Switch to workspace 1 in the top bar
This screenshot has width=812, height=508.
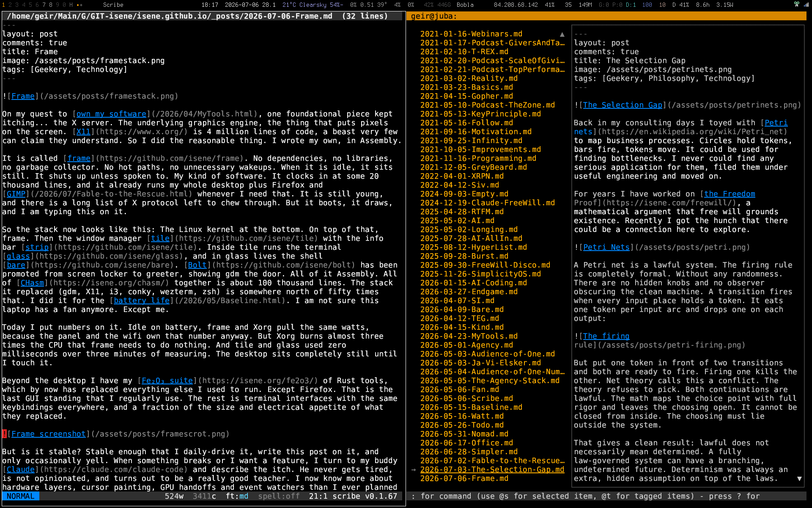pos(3,5)
